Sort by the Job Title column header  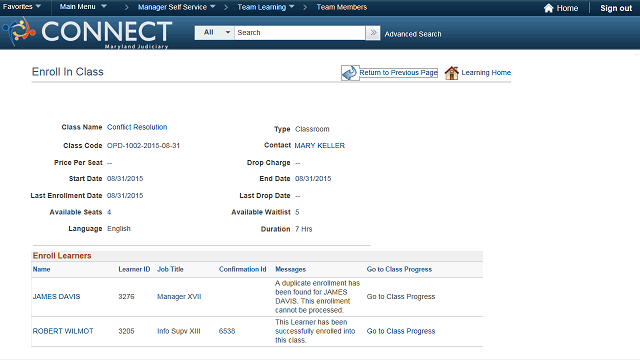click(x=170, y=269)
